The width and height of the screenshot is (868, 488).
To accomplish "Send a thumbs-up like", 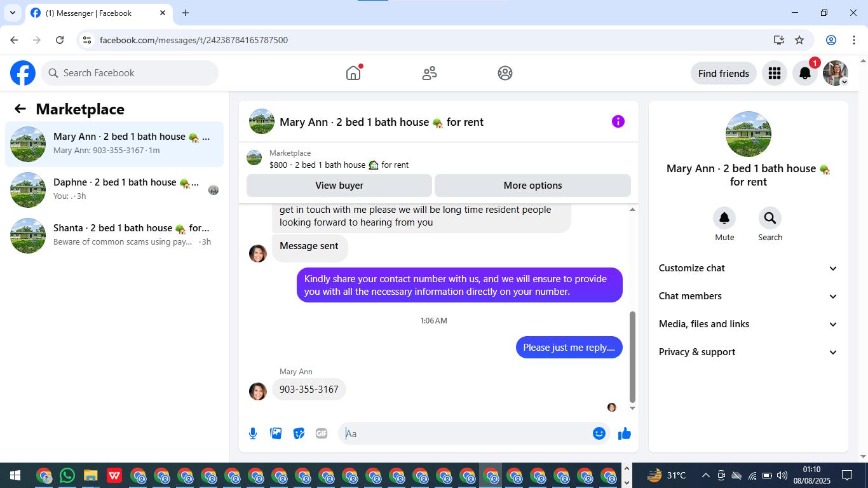I will tap(625, 433).
